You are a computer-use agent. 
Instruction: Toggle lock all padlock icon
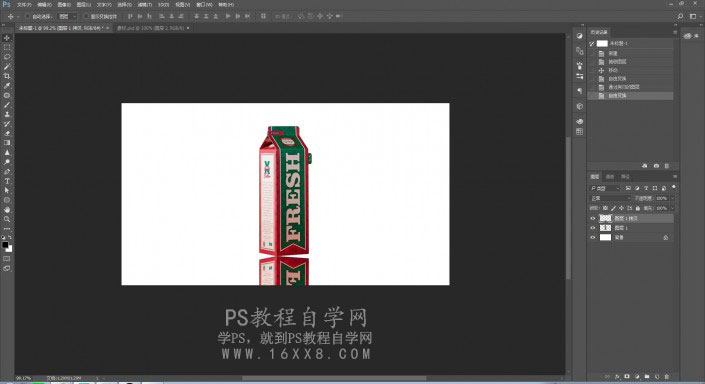[x=638, y=208]
